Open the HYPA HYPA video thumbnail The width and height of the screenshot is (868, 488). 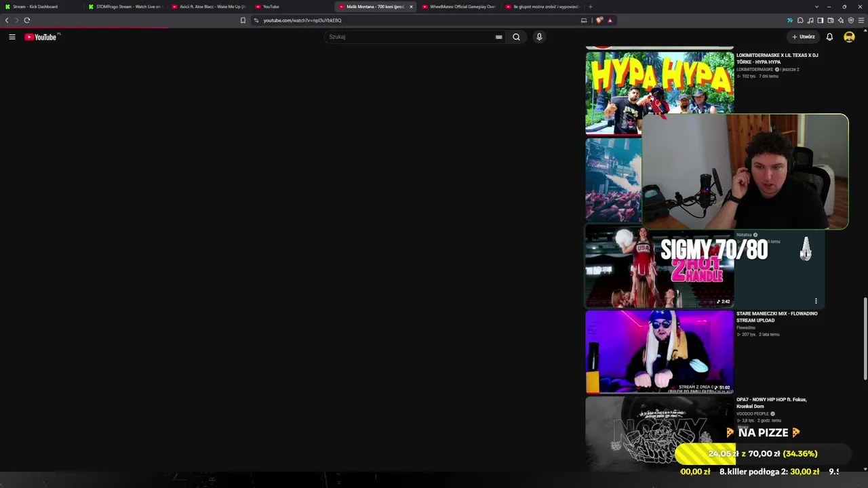[x=659, y=93]
